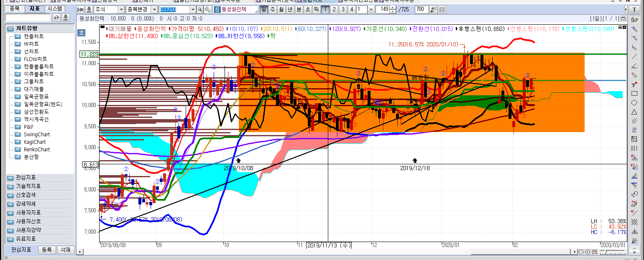
Task: Click the undo last drawing icon
Action: 634,194
